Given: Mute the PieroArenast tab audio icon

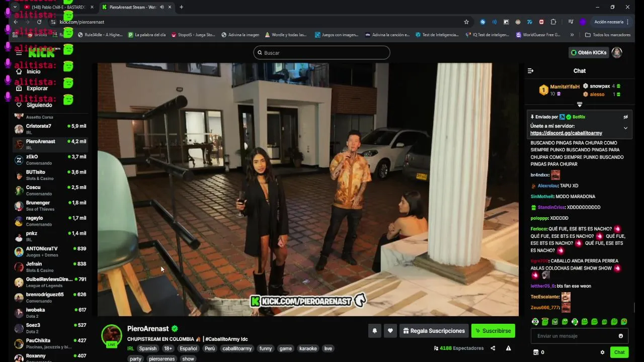Looking at the screenshot, I should click(x=162, y=7).
